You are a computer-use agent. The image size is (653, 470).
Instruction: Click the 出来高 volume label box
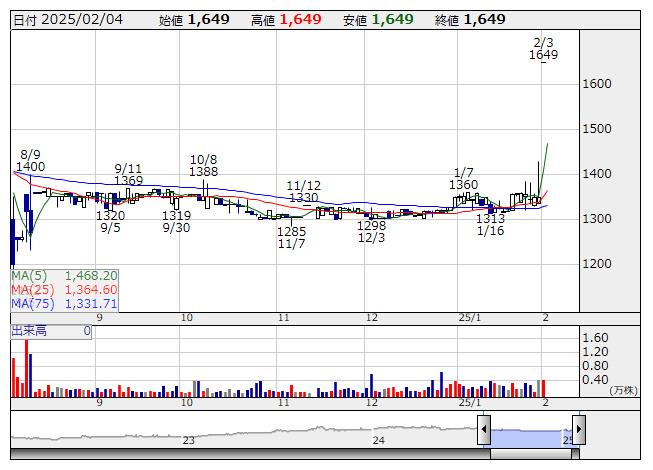51,331
